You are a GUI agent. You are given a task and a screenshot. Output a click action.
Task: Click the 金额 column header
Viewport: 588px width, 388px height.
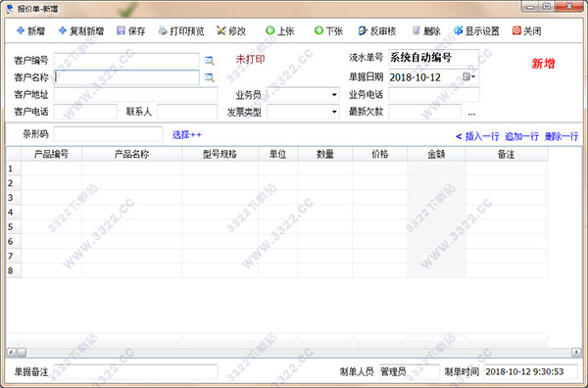(436, 154)
